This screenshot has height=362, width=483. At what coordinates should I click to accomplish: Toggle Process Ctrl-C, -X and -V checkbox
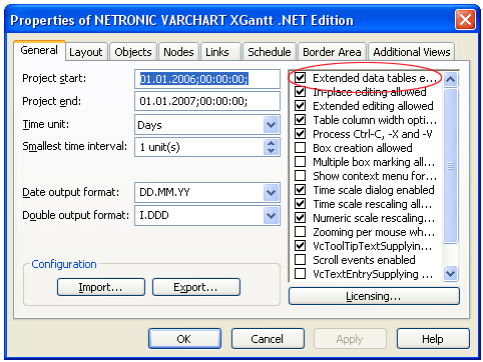pyautogui.click(x=300, y=134)
